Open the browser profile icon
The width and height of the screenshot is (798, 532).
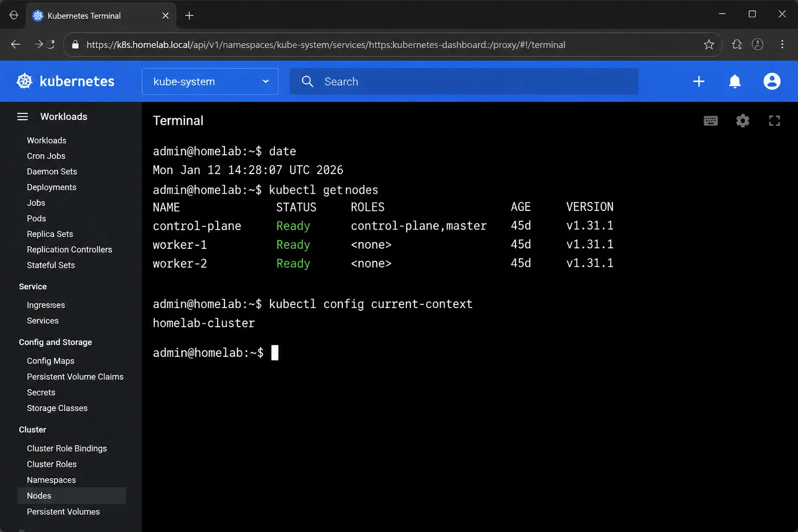pyautogui.click(x=758, y=45)
